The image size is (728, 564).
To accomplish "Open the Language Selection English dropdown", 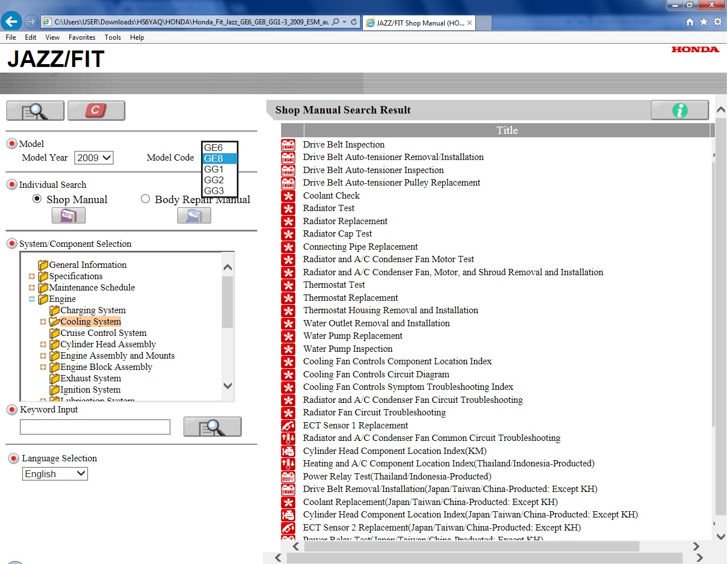I will pos(55,474).
